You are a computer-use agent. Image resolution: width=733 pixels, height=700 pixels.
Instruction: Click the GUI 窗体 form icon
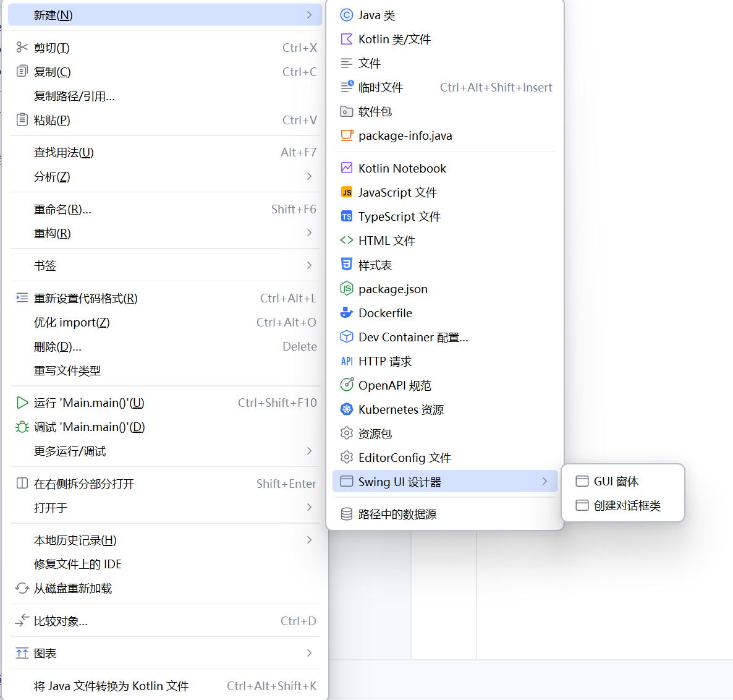coord(582,481)
